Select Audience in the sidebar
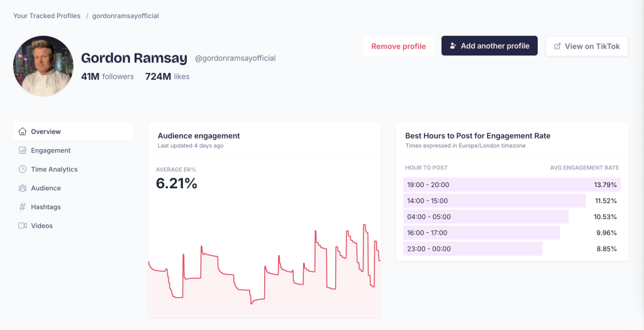 [x=46, y=188]
